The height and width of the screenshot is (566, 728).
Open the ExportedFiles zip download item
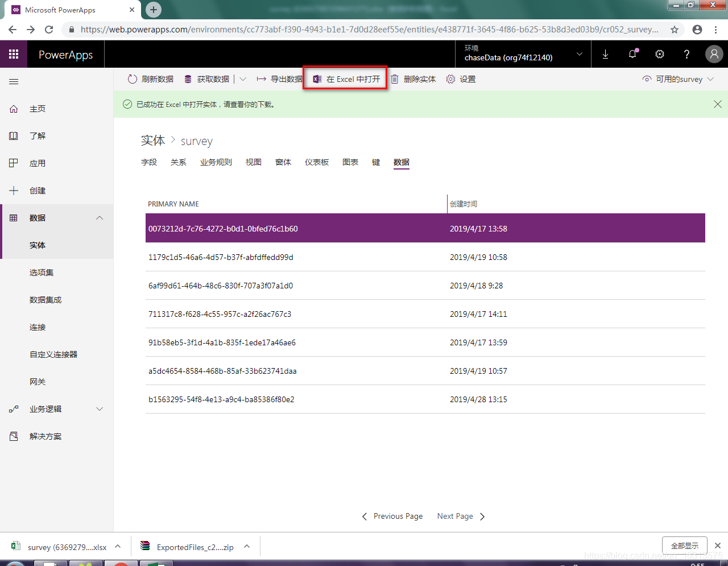tap(188, 547)
